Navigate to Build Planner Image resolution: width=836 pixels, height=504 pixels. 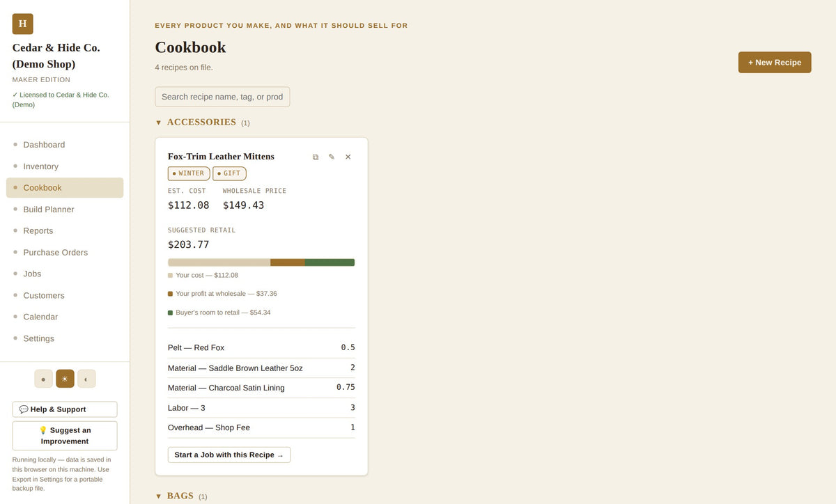(65, 210)
